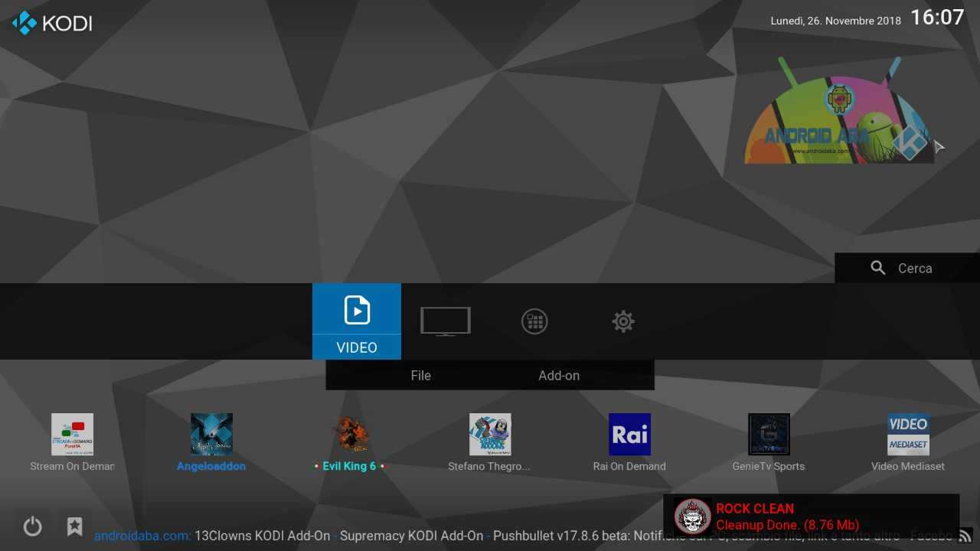Screen dimensions: 980x551
Task: Click the power button icon
Action: [32, 527]
